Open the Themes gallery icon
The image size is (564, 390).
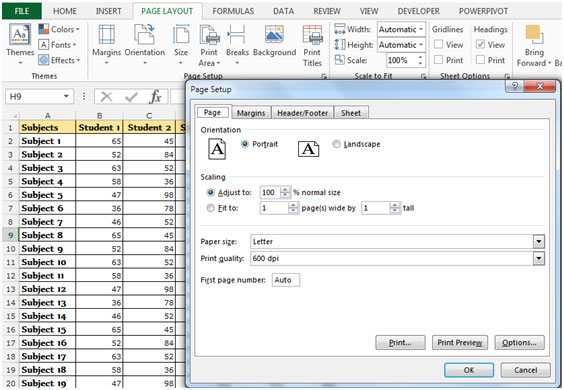[x=20, y=35]
